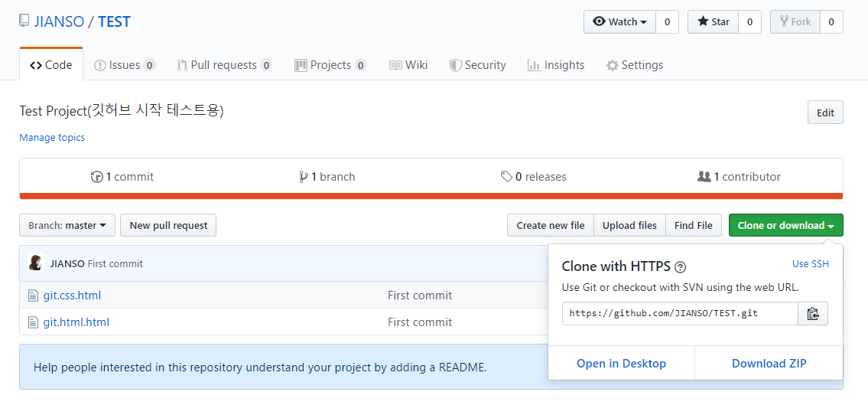Click the help icon beside Clone with HTTPS

coord(681,267)
